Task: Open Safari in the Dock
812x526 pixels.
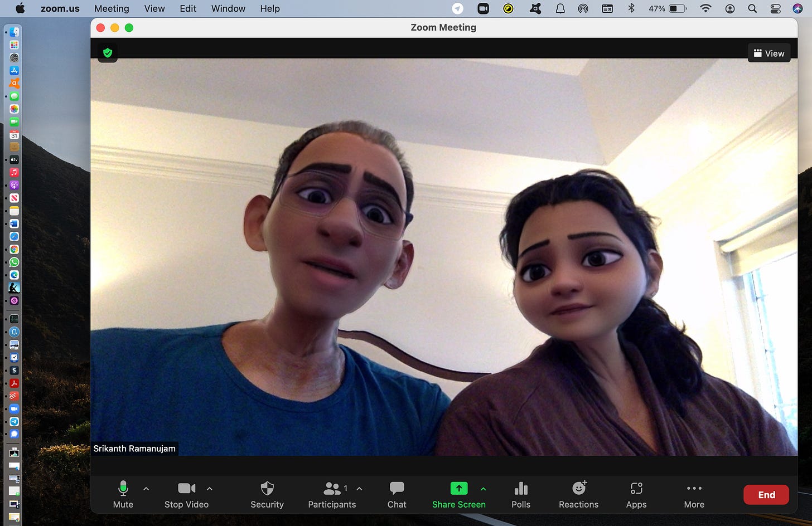Action: pos(14,236)
